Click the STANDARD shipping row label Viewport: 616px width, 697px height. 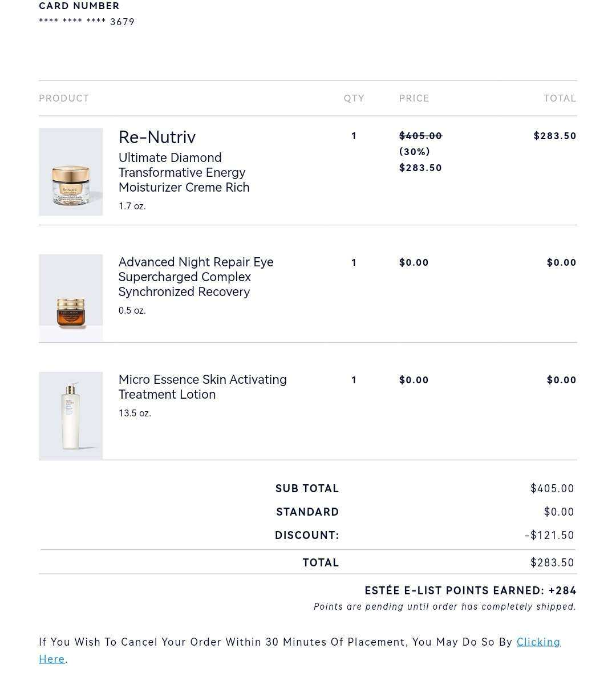tap(307, 512)
